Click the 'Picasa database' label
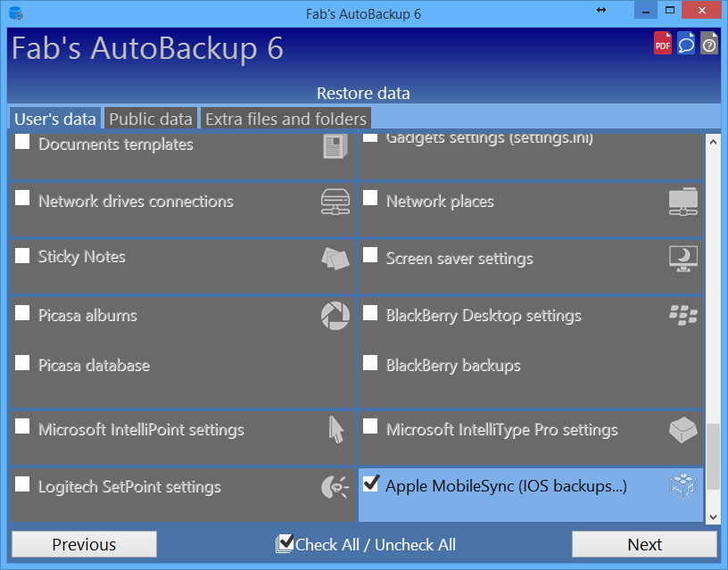The height and width of the screenshot is (570, 728). (94, 366)
